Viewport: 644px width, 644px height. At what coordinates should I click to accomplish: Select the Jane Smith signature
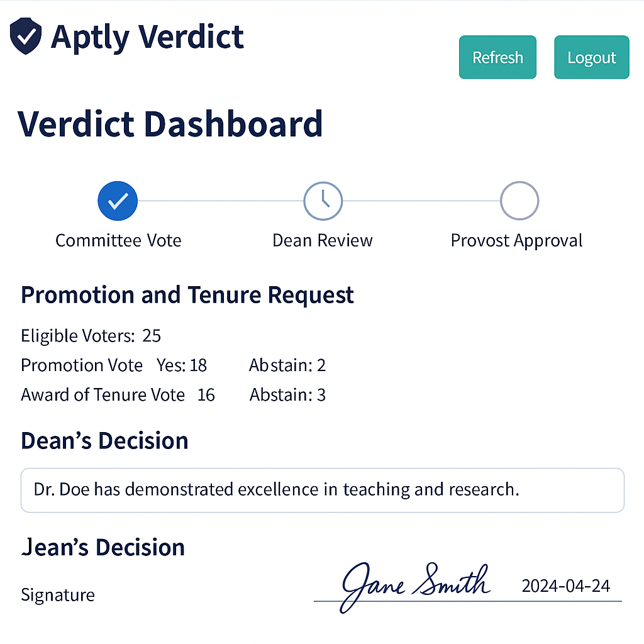point(415,585)
